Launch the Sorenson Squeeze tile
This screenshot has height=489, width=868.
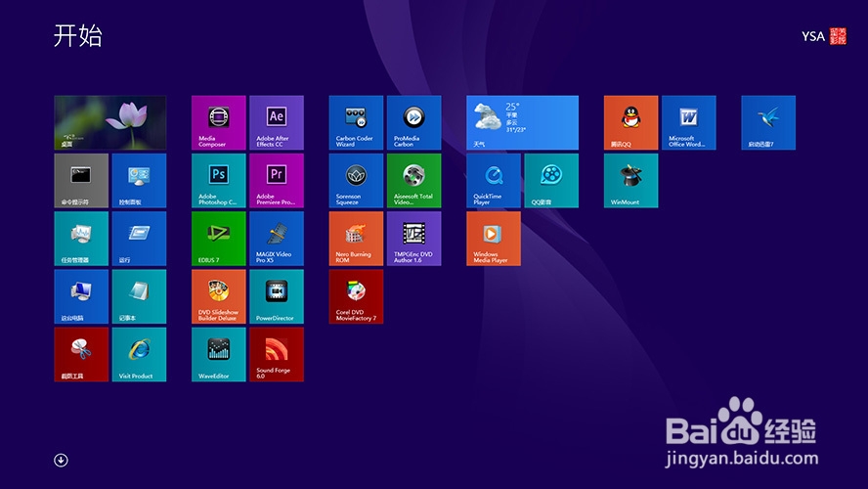pyautogui.click(x=356, y=181)
